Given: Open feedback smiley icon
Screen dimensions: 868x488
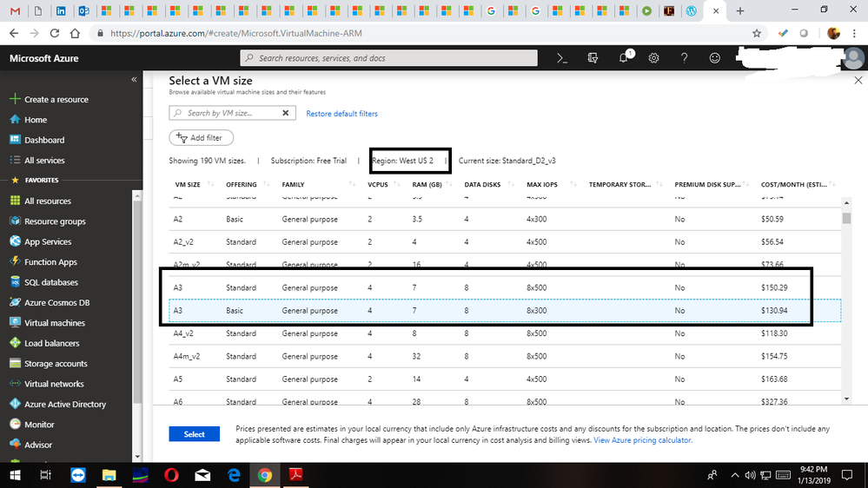Looking at the screenshot, I should click(x=715, y=58).
